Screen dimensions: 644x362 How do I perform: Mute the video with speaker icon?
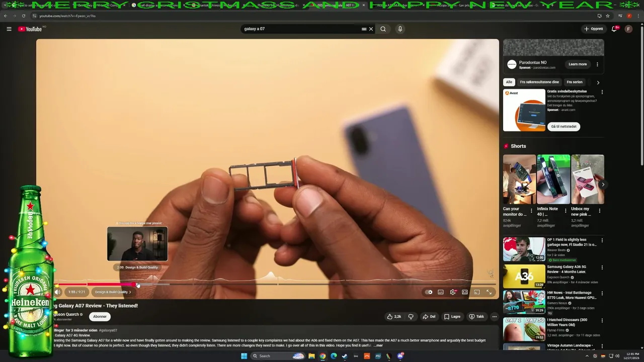click(57, 292)
